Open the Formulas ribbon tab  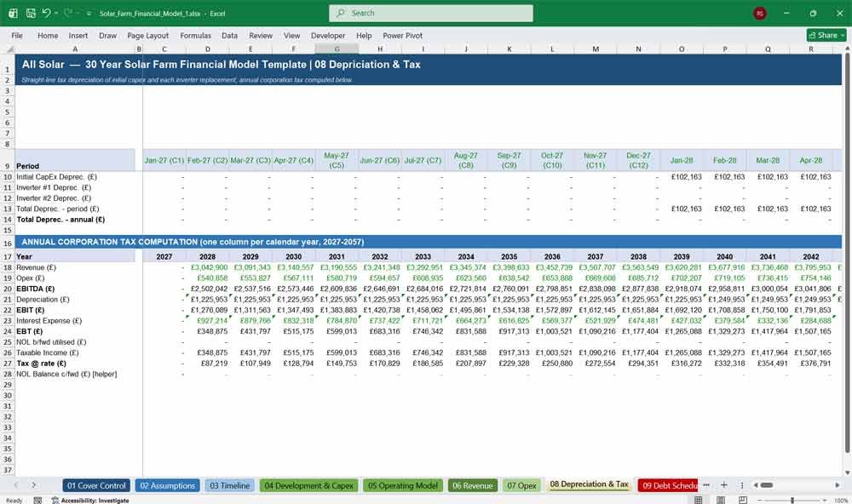196,35
